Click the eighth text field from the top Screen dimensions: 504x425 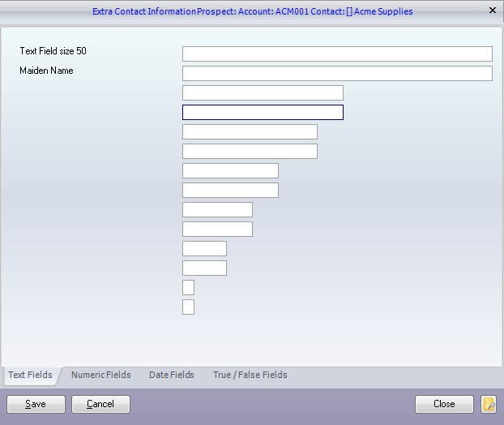230,191
